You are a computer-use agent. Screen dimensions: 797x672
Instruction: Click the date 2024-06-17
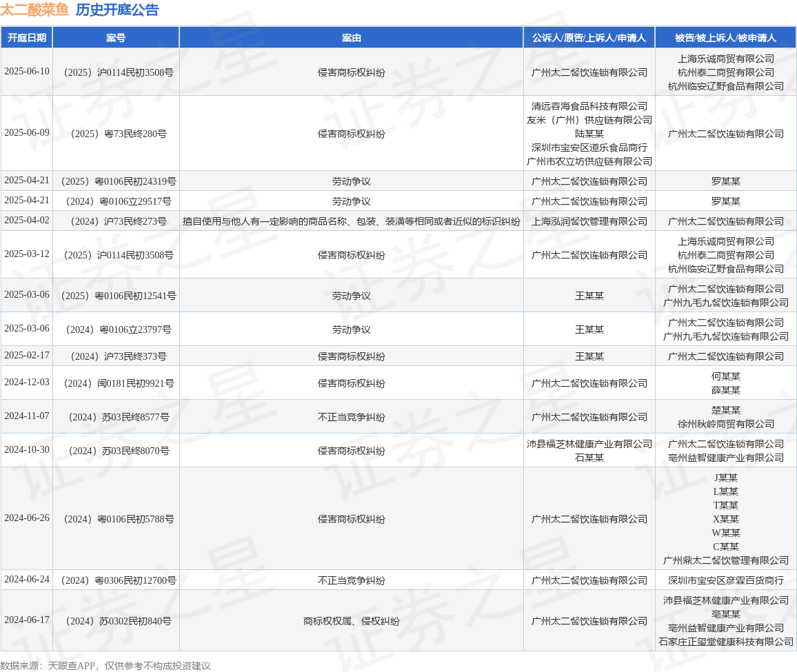pos(27,620)
